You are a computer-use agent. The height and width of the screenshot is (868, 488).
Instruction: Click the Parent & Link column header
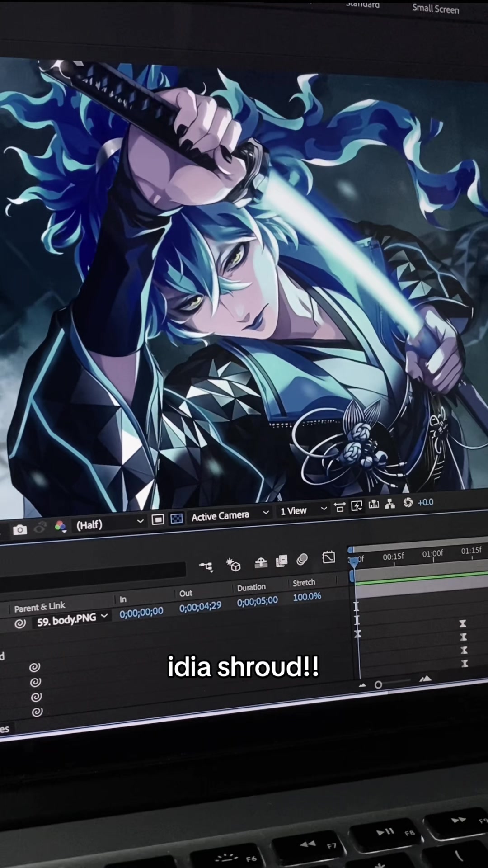[x=40, y=607]
